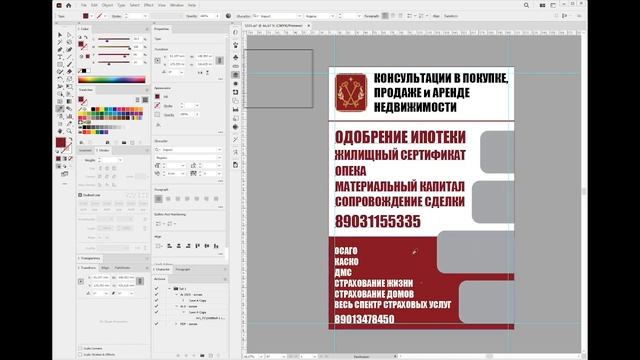The image size is (640, 360).
Task: Select the Hand tool
Action: tap(60, 131)
